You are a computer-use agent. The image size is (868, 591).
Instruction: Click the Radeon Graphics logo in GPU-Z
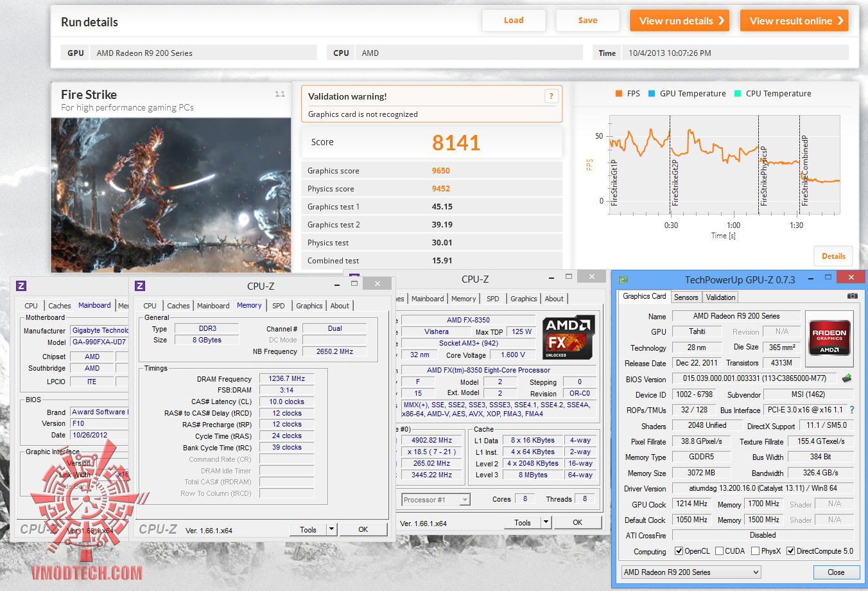[829, 338]
